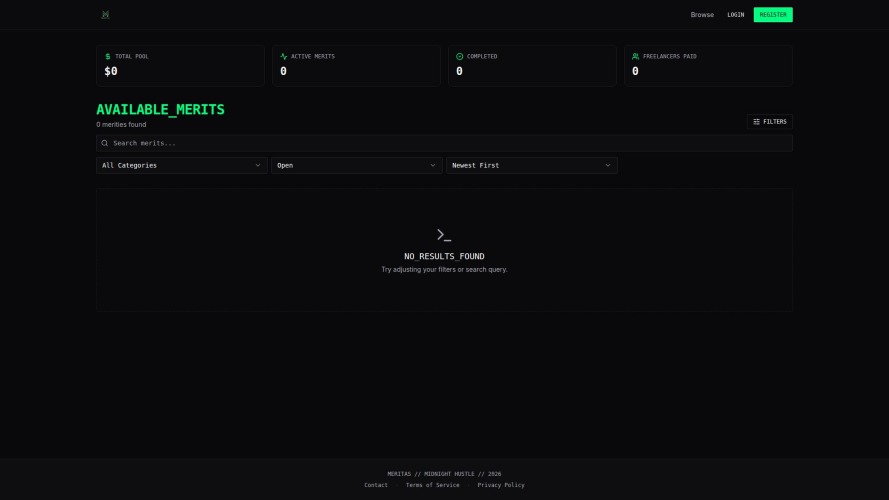
Task: Click the AVAILABLE_MERITS heading
Action: (160, 109)
